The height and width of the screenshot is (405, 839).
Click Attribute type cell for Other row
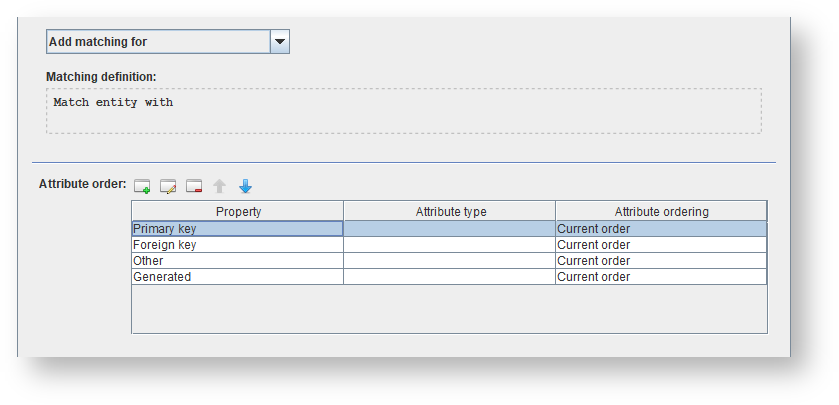450,261
